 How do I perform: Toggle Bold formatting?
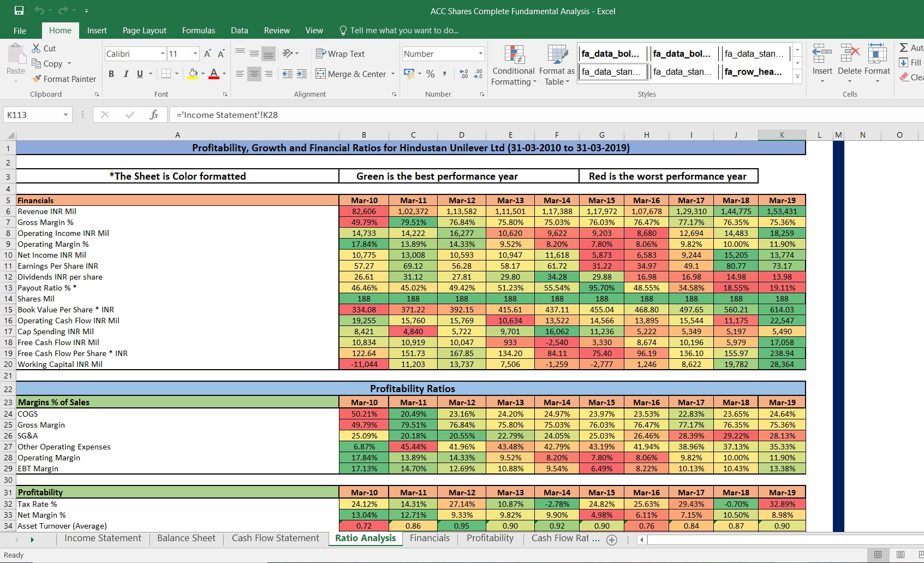(111, 74)
